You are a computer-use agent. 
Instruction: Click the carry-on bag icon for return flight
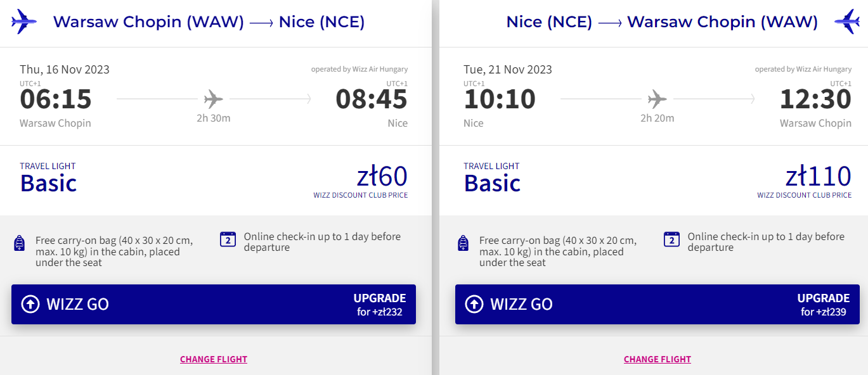pos(463,243)
